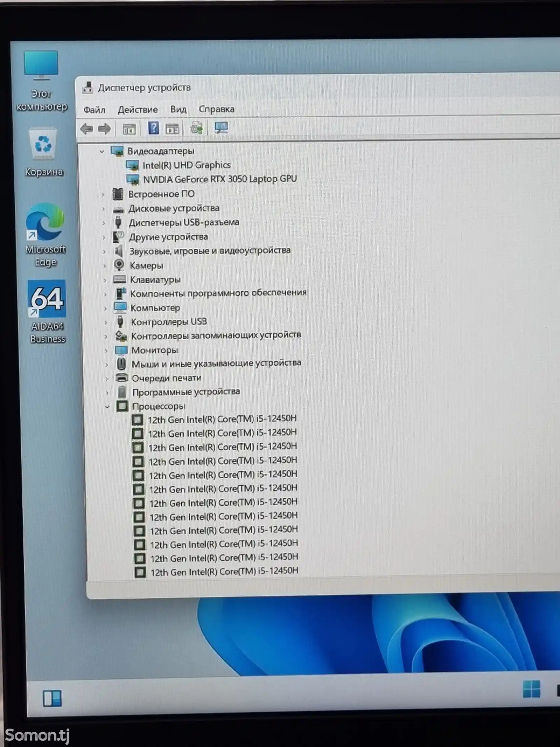The height and width of the screenshot is (747, 560).
Task: Expand the Программные устройства node
Action: [x=107, y=393]
